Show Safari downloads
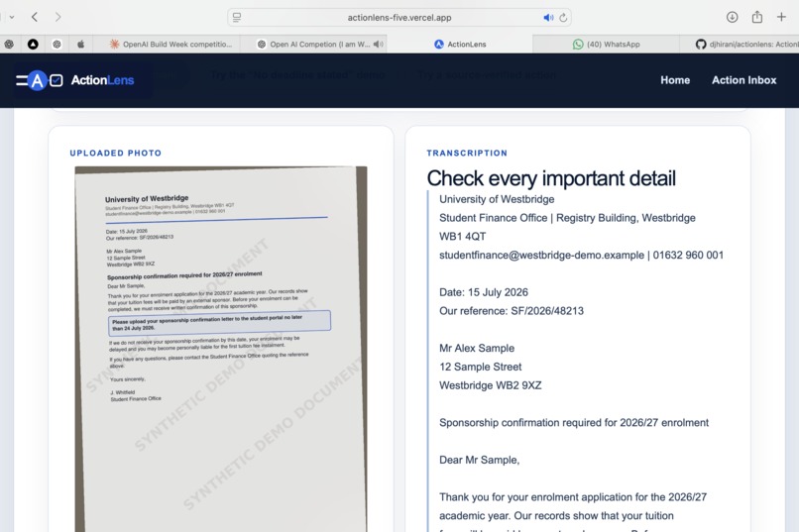799x532 pixels. (732, 17)
